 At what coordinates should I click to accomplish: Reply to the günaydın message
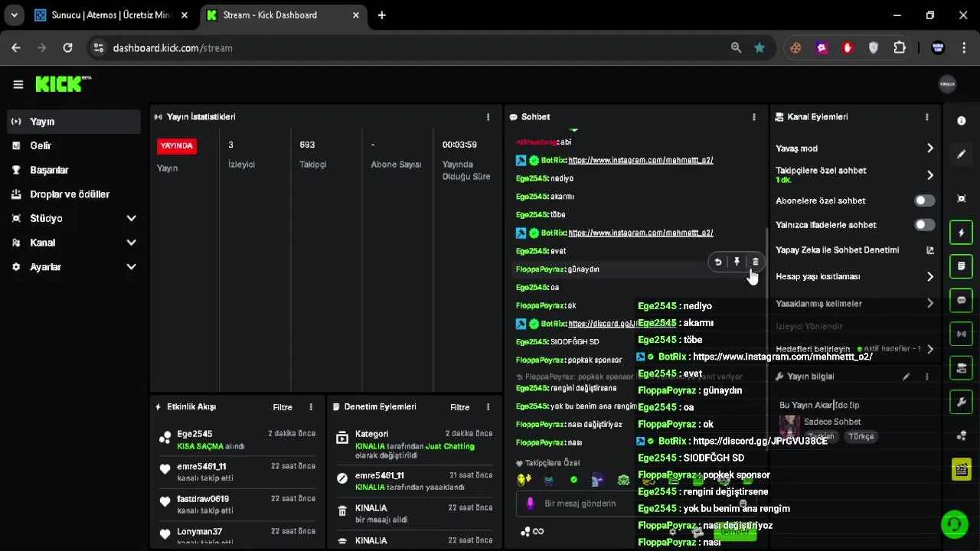tap(718, 262)
